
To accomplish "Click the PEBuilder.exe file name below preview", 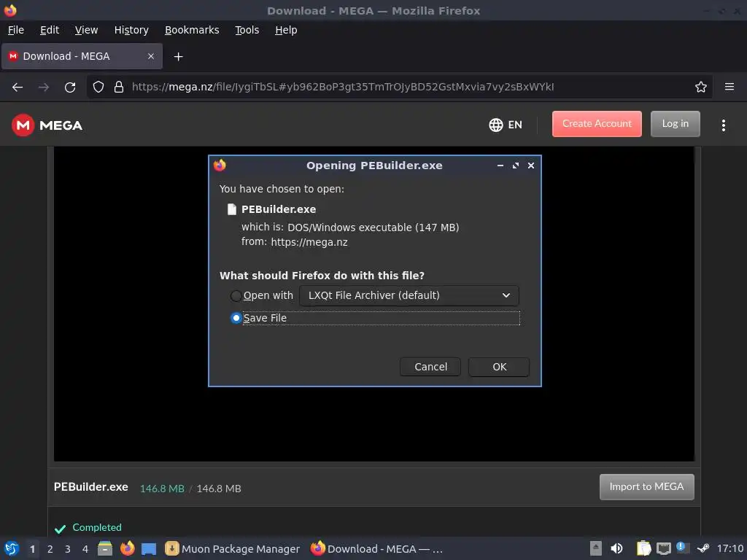I will coord(91,487).
